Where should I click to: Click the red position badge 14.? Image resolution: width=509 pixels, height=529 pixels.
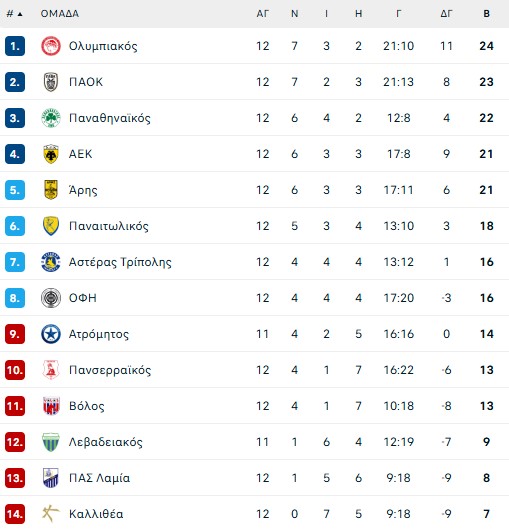coord(15,514)
